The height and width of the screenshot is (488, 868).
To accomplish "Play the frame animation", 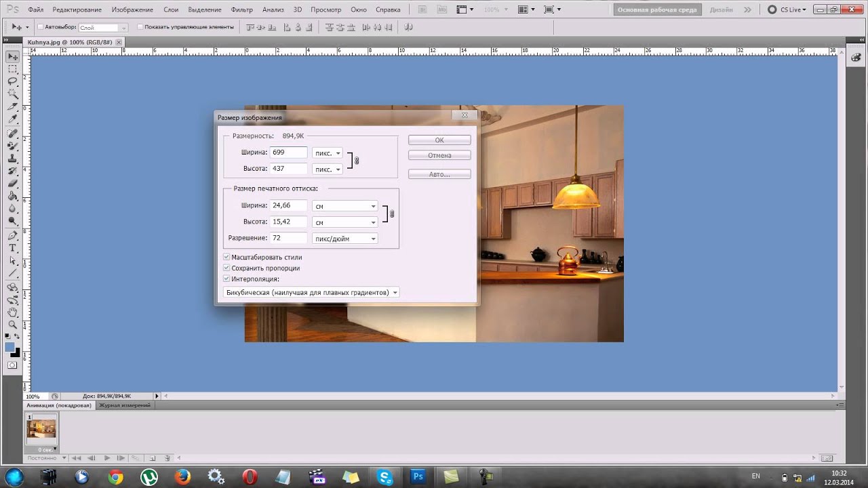I will pos(107,458).
